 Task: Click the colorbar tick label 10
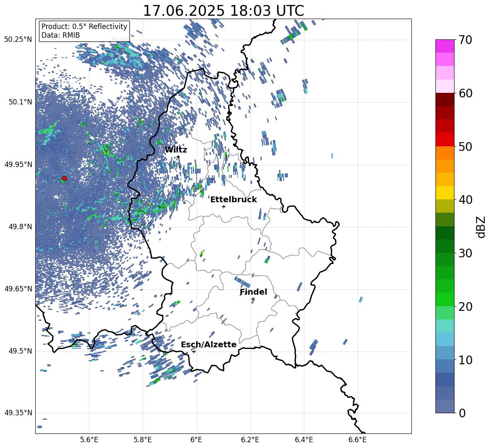[x=465, y=360]
